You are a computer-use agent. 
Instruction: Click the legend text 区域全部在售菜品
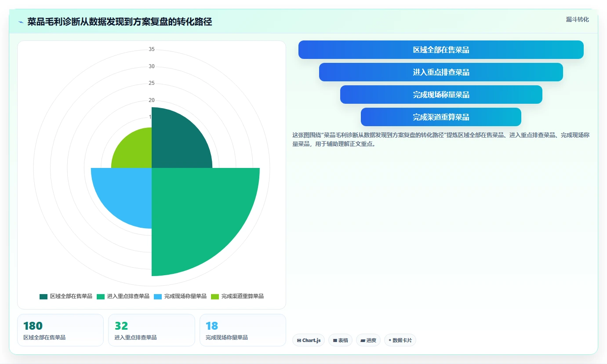71,296
